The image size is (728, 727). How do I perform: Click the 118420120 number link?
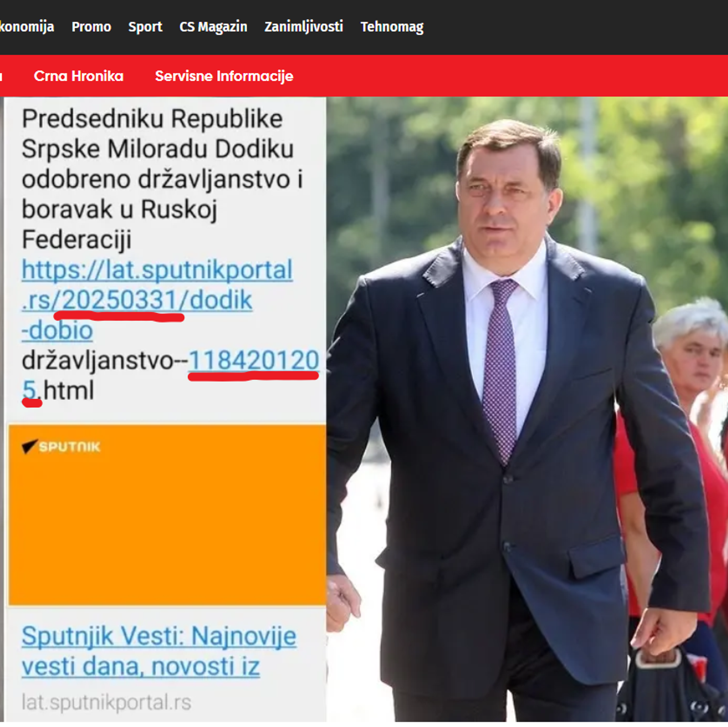(254, 360)
